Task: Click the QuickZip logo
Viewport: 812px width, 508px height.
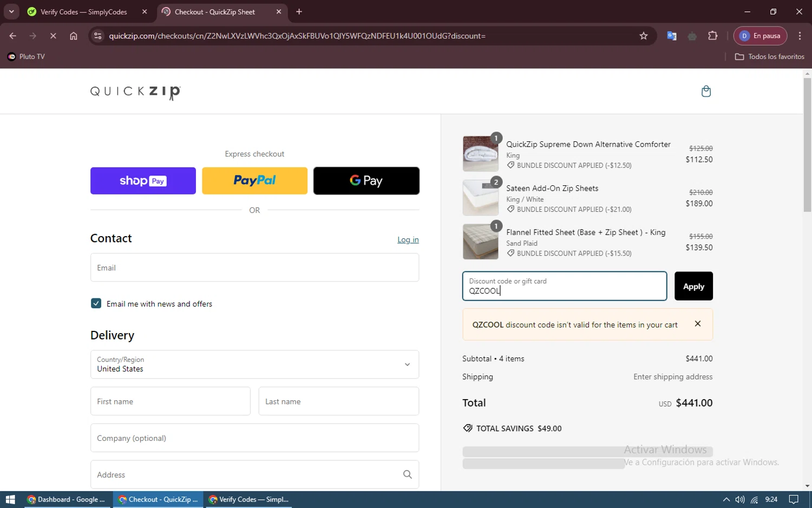Action: [135, 92]
